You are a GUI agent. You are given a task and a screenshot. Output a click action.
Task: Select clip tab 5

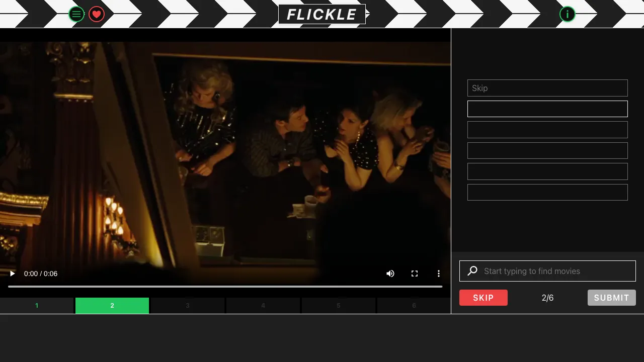click(339, 306)
